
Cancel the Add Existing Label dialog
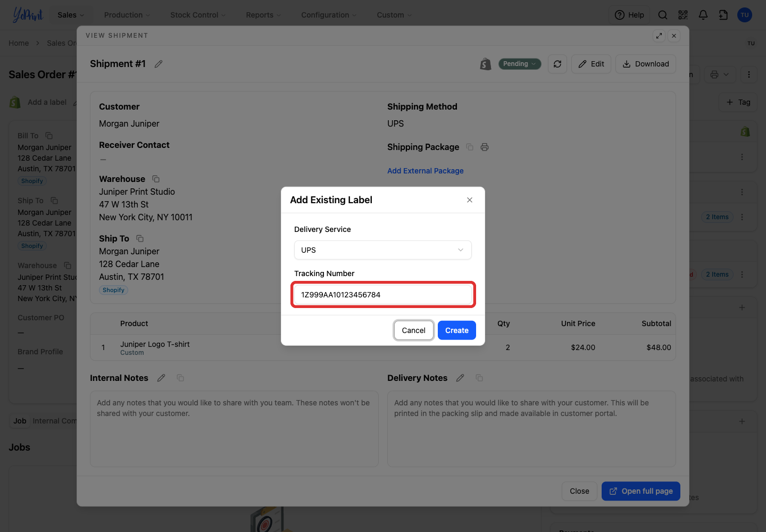pos(413,330)
